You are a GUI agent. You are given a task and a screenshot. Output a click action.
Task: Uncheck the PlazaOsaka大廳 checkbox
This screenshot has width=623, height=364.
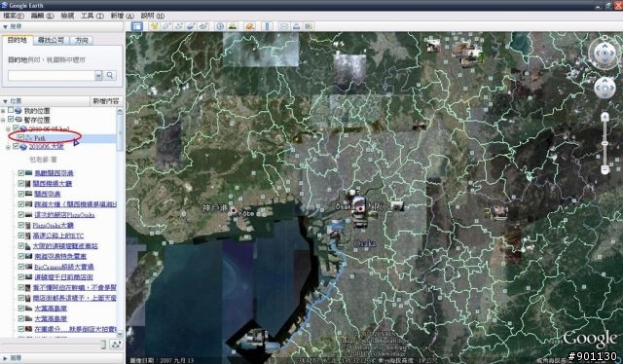20,225
